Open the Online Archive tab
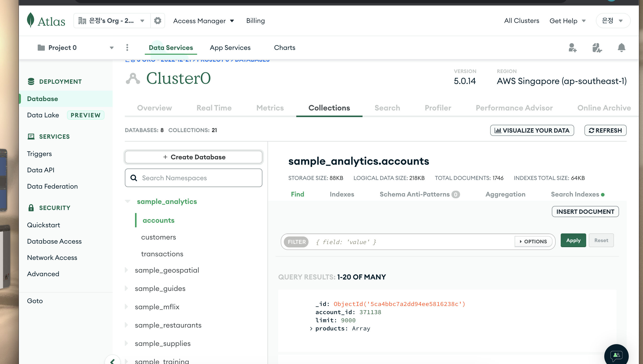This screenshot has height=364, width=643. 604,108
